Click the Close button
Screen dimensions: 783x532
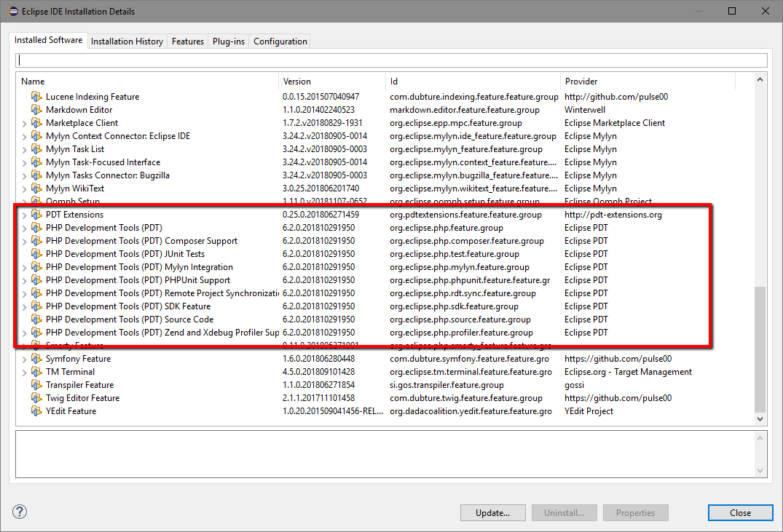[740, 512]
